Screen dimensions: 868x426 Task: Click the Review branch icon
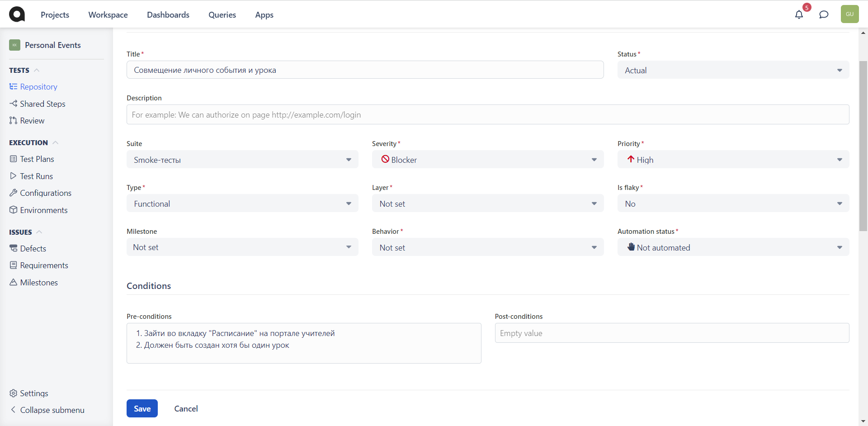pyautogui.click(x=13, y=120)
